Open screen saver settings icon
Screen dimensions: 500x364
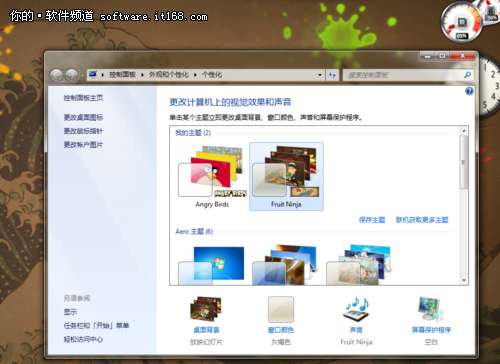431,309
